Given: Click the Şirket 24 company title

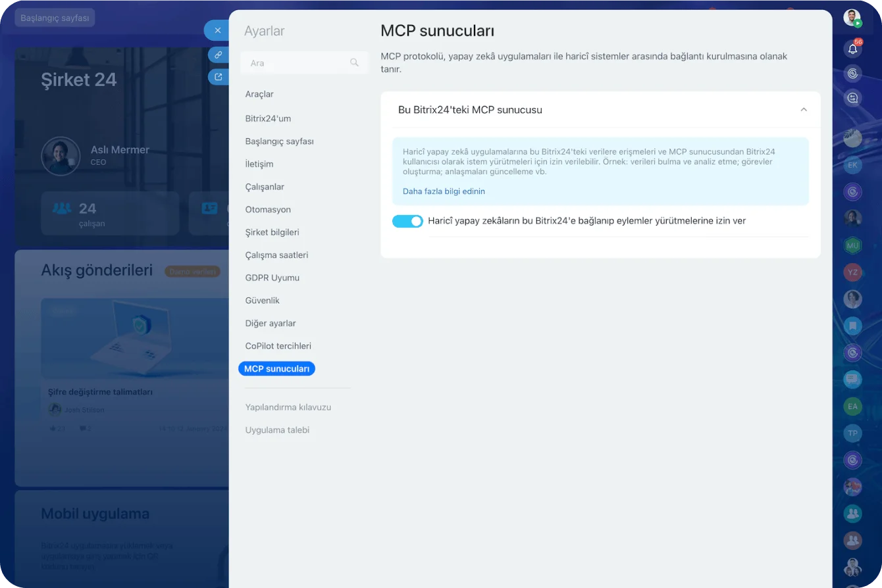Looking at the screenshot, I should point(79,80).
